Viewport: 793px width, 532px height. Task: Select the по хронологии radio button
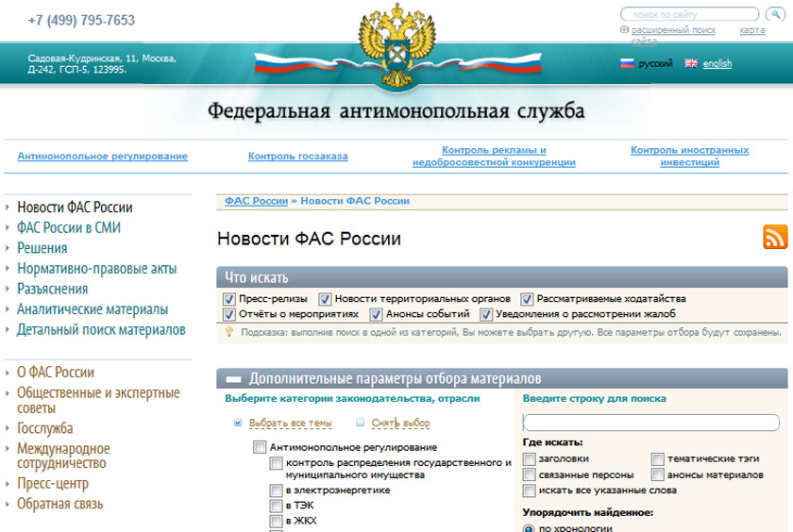pos(529,528)
